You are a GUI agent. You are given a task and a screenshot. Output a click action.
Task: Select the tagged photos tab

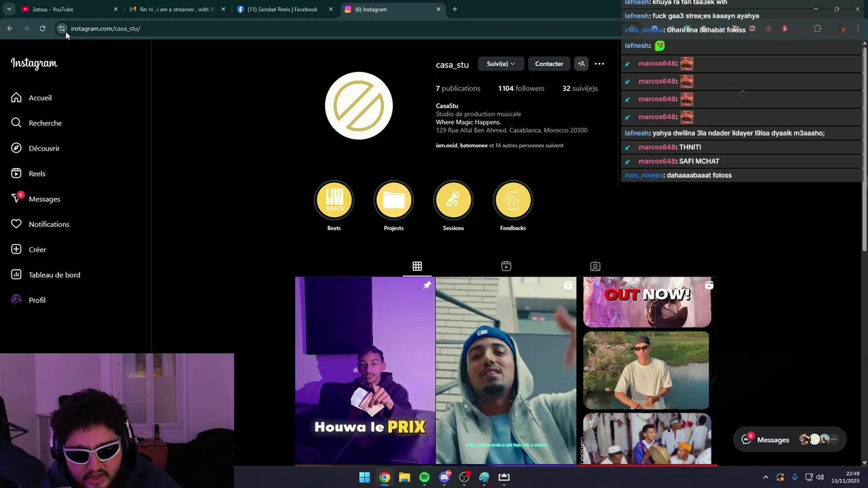point(595,266)
